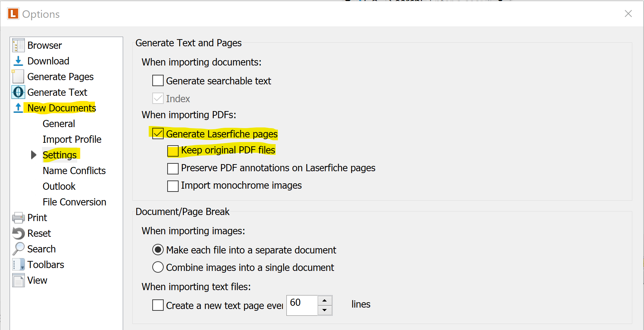Click the Print printer icon
Viewport: 644px width, 330px height.
[x=19, y=218]
